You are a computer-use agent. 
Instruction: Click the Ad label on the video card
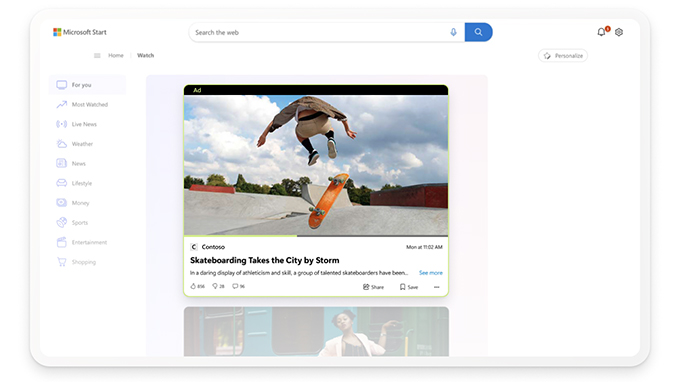tap(197, 90)
